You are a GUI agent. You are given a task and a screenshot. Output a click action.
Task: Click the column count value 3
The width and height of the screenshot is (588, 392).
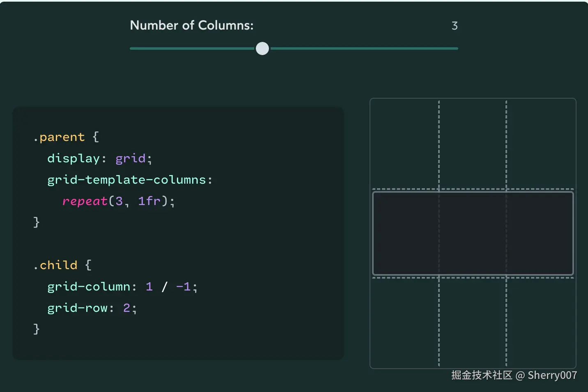coord(455,26)
